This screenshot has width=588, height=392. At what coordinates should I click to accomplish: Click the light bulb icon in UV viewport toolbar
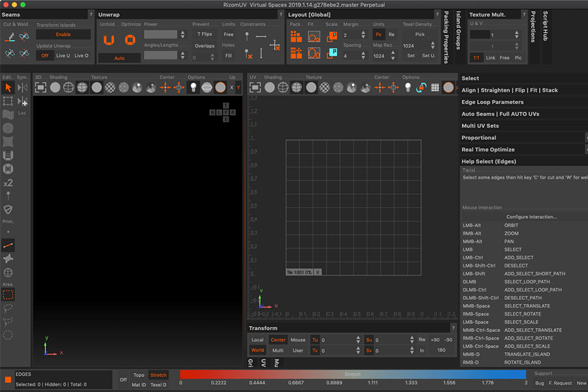point(408,88)
